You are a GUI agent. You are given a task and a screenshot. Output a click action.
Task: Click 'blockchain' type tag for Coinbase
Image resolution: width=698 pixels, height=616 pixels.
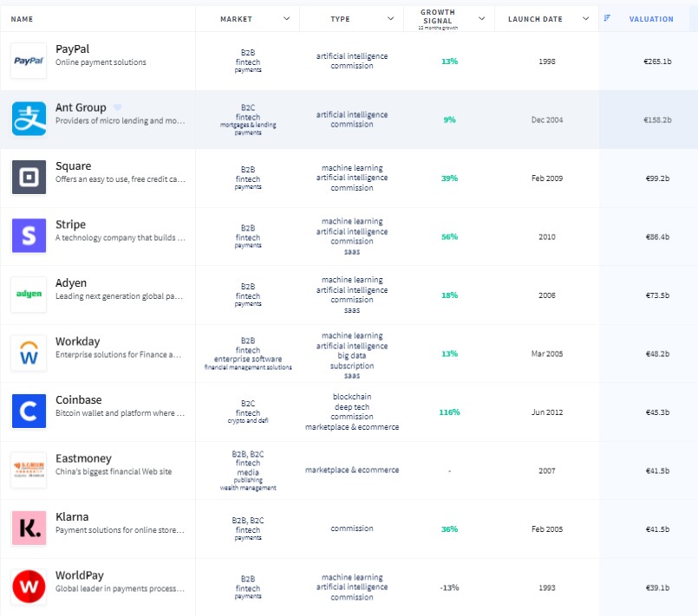point(352,396)
